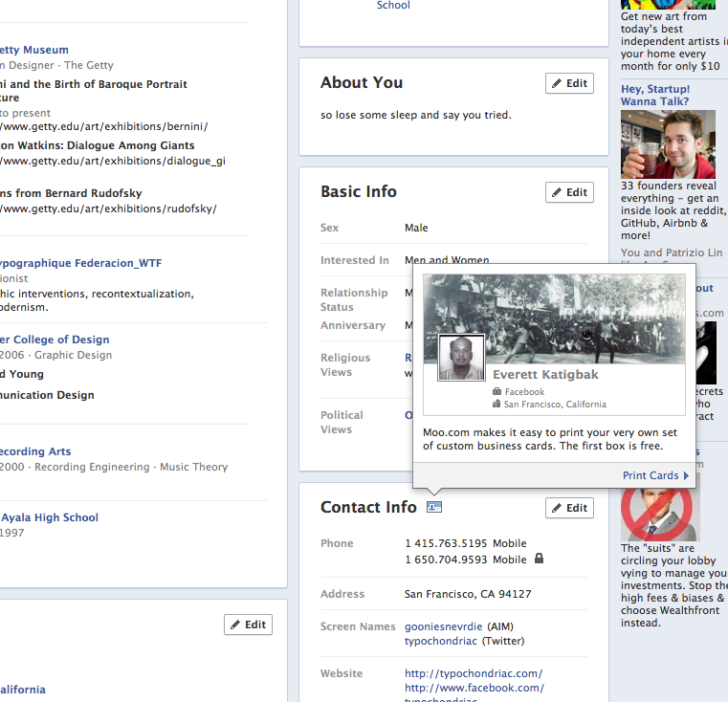Open the Recording Arts school link
This screenshot has height=702, width=728.
tap(35, 451)
